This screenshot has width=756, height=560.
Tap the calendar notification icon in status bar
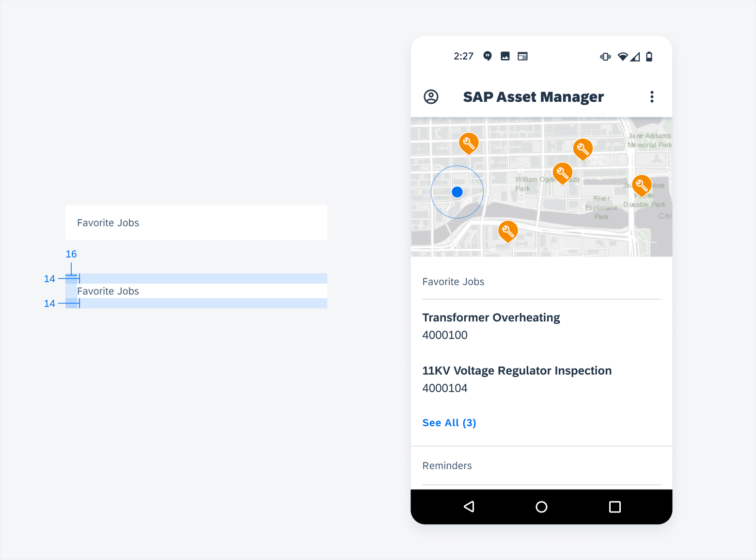(x=522, y=56)
